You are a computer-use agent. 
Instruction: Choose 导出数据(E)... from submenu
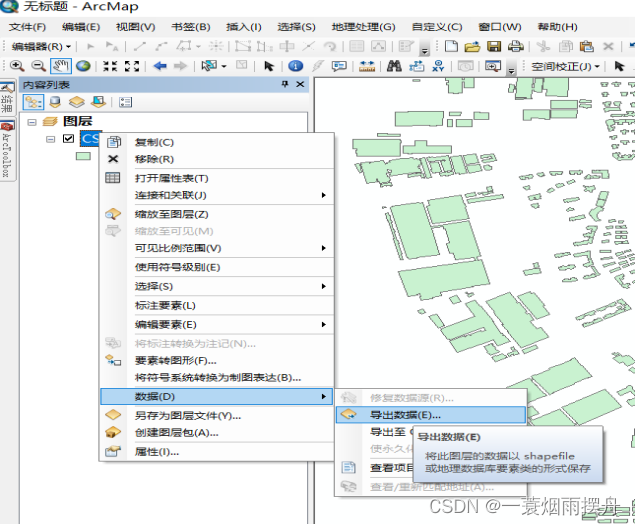tap(431, 415)
